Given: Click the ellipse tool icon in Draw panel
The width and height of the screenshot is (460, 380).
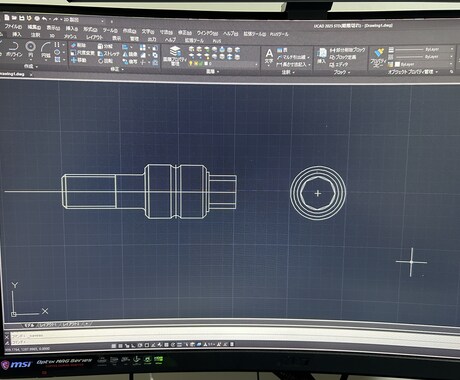Looking at the screenshot, I should pos(57,52).
